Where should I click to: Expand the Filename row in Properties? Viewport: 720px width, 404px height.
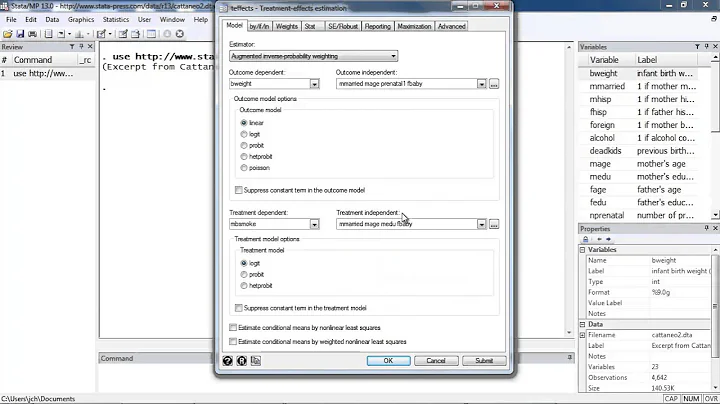coord(583,335)
